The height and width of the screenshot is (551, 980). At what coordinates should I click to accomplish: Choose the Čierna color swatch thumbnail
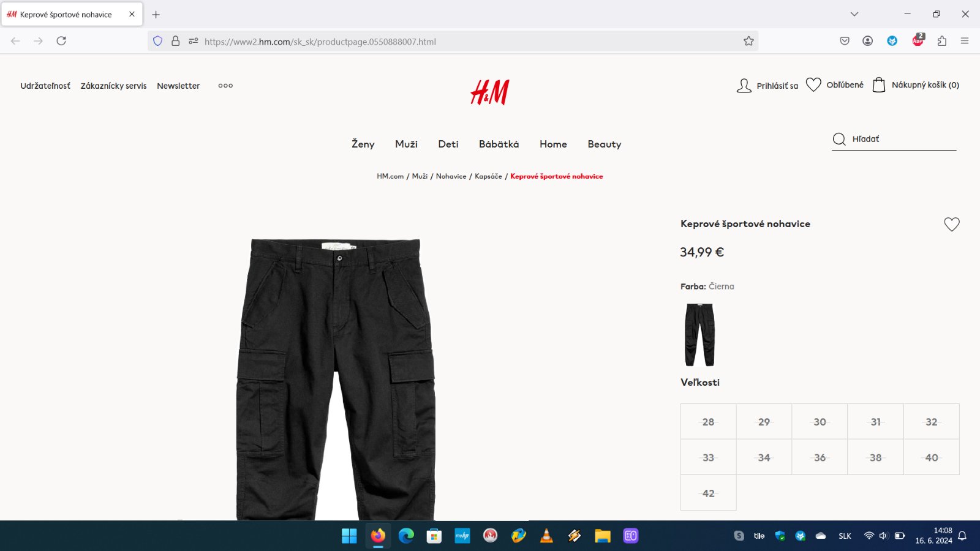699,335
